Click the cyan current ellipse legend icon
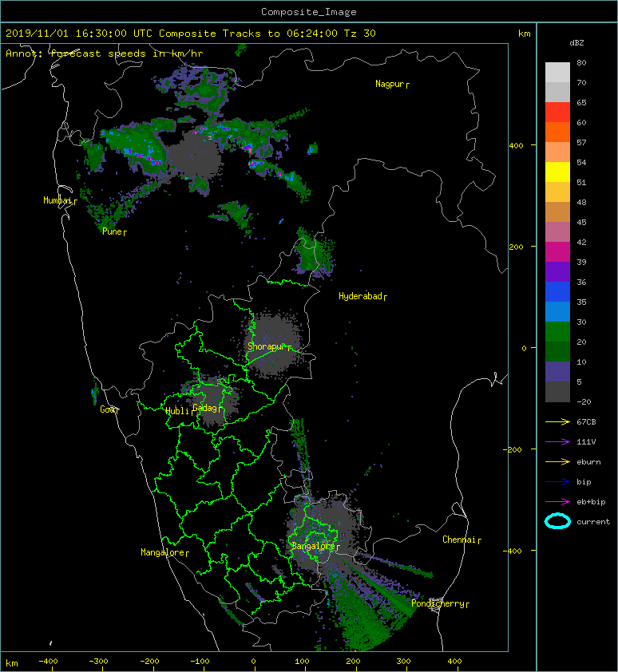618x672 pixels. click(x=557, y=521)
